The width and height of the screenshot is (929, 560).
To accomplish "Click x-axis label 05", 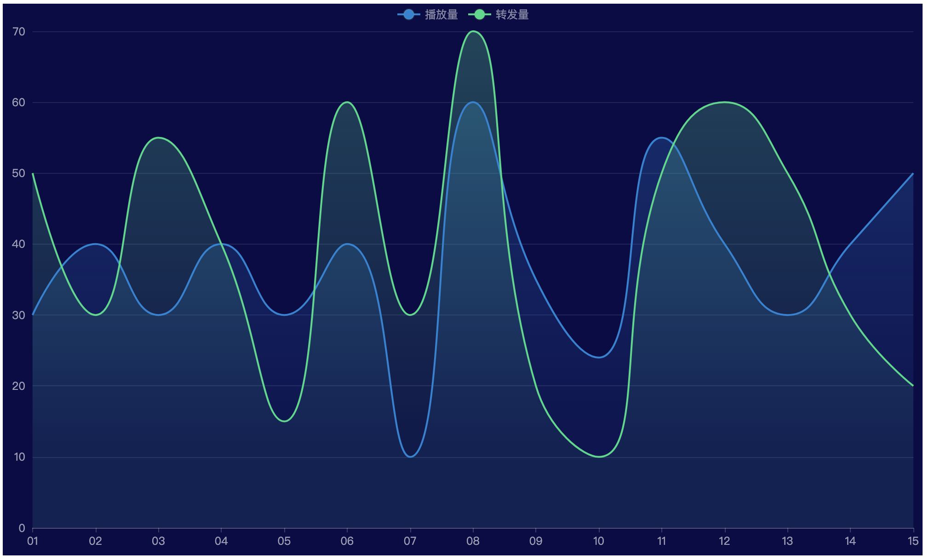I will click(x=284, y=541).
